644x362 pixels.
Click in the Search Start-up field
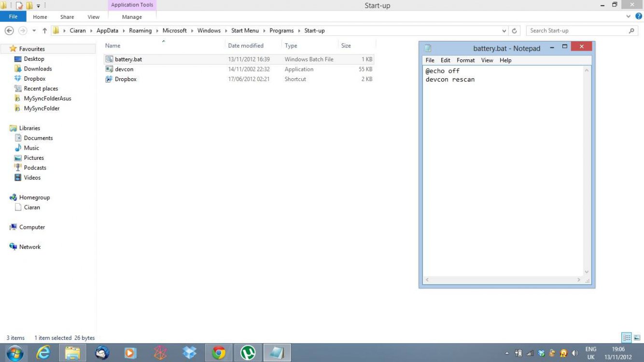(x=577, y=31)
